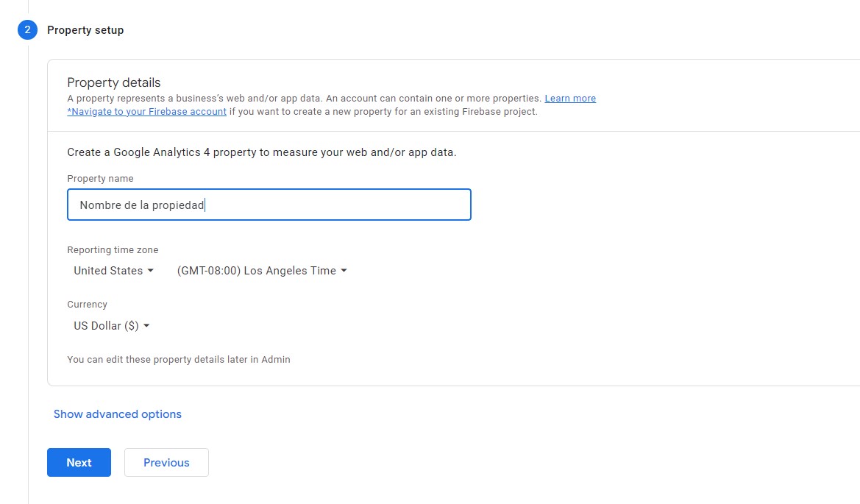Click the currency dropdown arrow
860x504 pixels.
[x=146, y=326]
